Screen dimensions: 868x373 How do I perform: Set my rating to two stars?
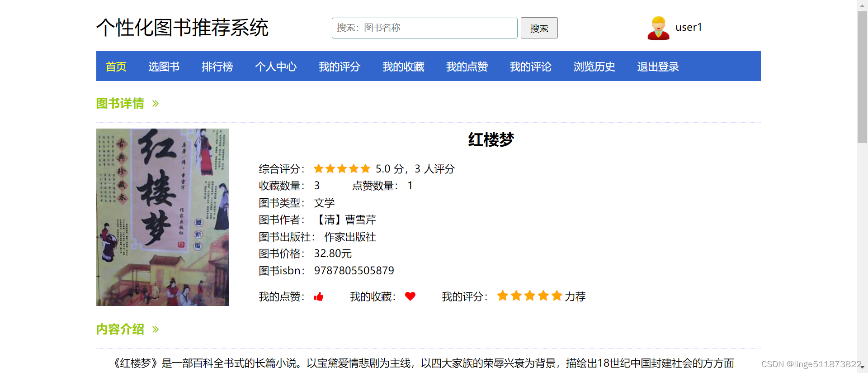tap(516, 296)
